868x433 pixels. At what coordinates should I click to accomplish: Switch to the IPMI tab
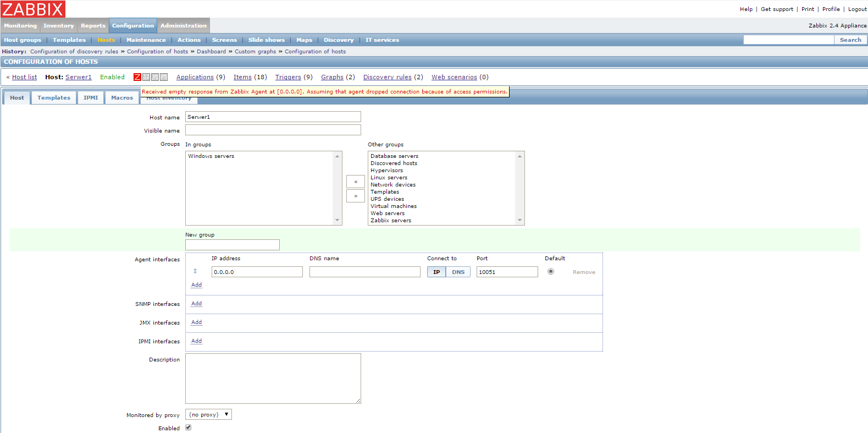click(91, 97)
